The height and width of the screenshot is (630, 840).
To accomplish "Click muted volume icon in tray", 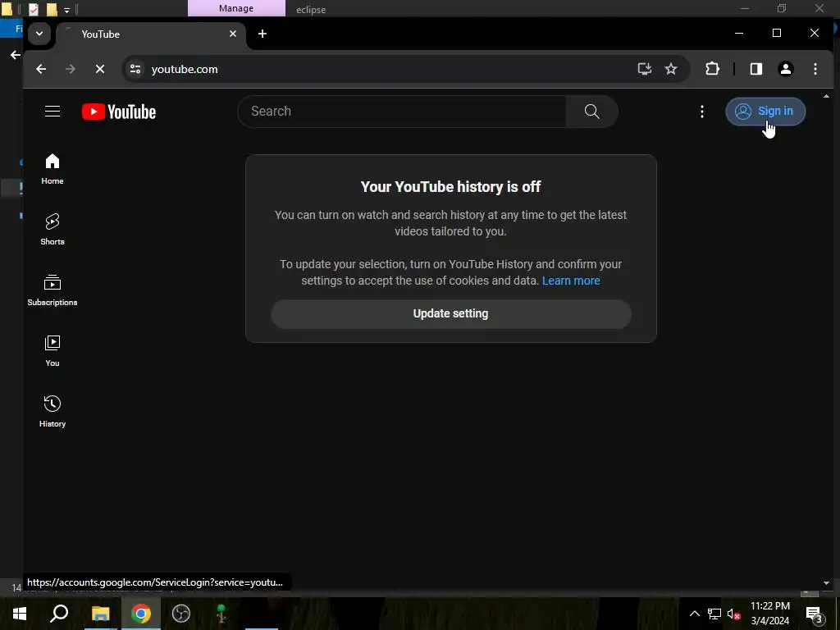I will [x=733, y=614].
